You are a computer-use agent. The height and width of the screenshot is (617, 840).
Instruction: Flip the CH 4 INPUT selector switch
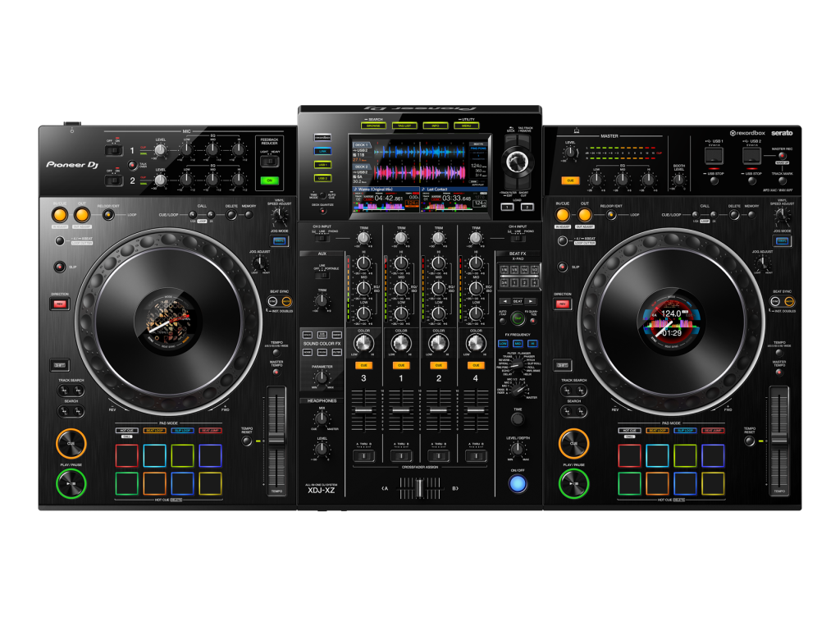[x=518, y=238]
